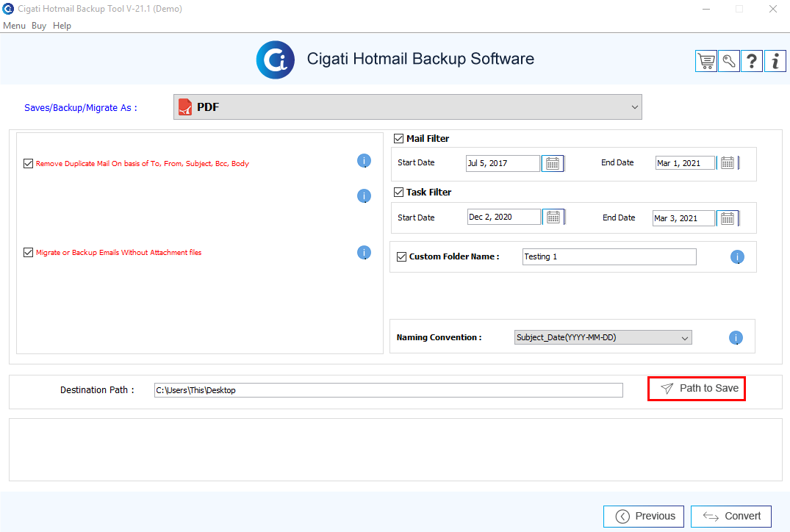Click Mail Filter end date field Mar 1, 2021
Screen dimensions: 790x532
685,162
